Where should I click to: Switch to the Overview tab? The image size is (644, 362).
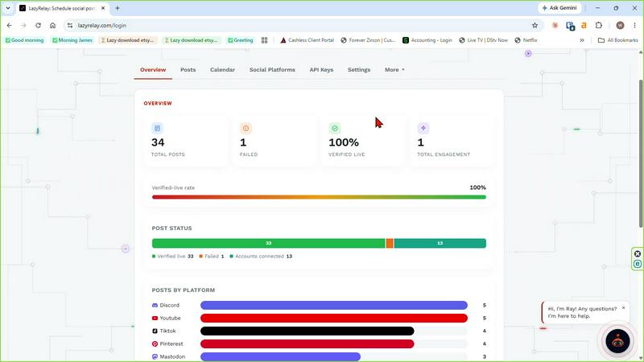[153, 70]
